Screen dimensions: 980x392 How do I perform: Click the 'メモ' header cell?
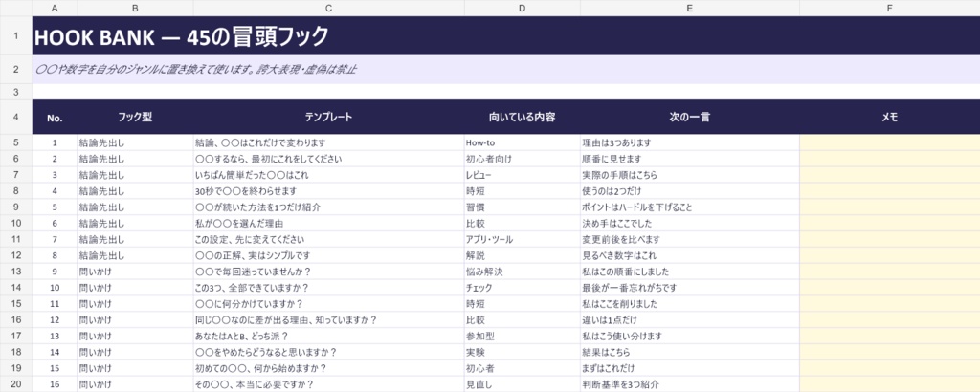point(889,117)
